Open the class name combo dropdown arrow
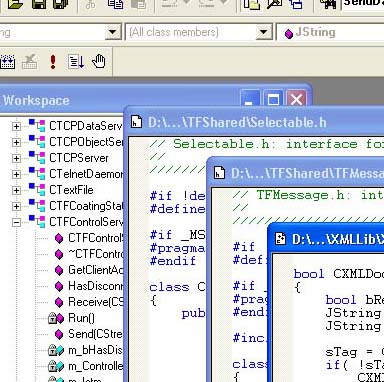The width and height of the screenshot is (384, 382). [x=113, y=32]
